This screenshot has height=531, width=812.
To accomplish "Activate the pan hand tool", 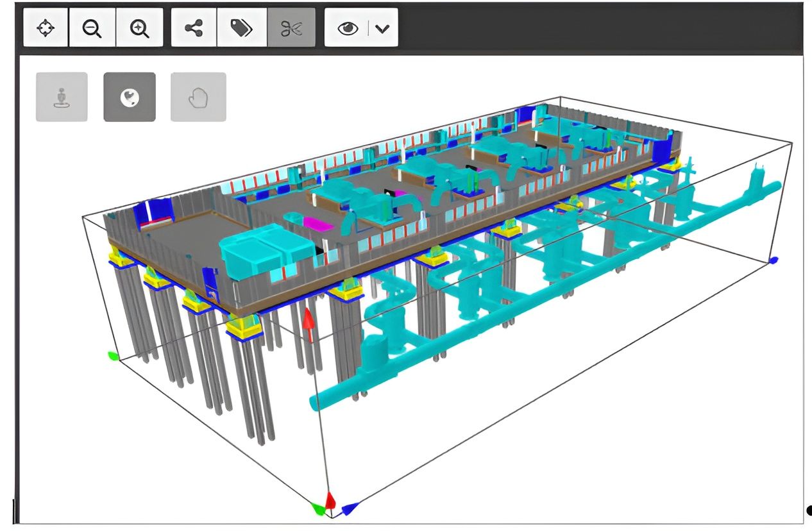I will [x=198, y=97].
